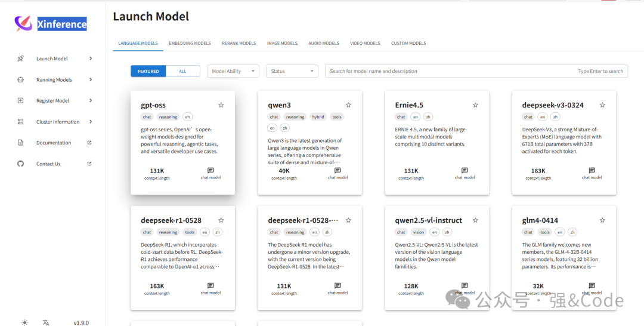Click the Launch Model page heading
Viewport: 644px width, 326px height.
tap(151, 17)
